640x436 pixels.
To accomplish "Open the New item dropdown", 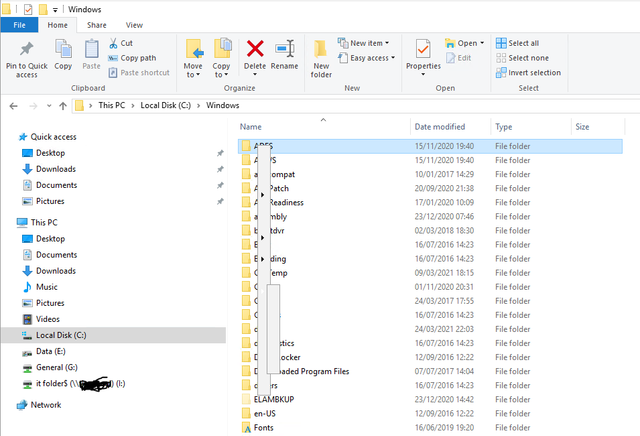I will tap(364, 43).
